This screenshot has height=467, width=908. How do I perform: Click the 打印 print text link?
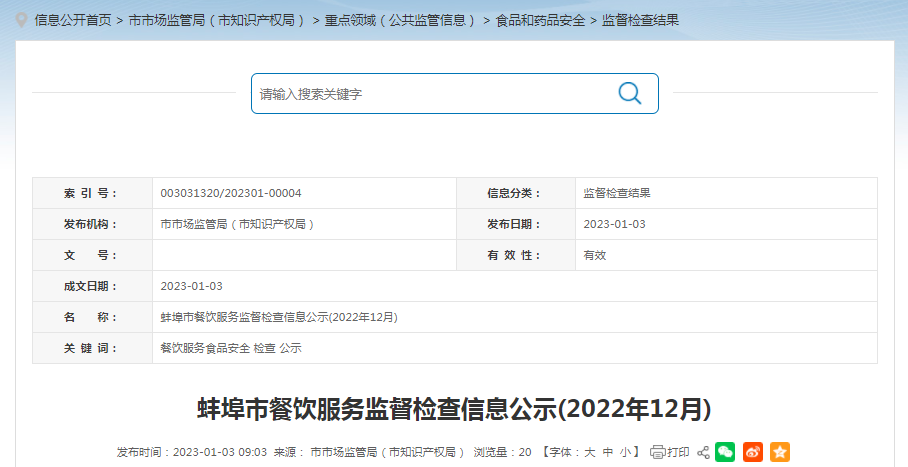(x=678, y=452)
